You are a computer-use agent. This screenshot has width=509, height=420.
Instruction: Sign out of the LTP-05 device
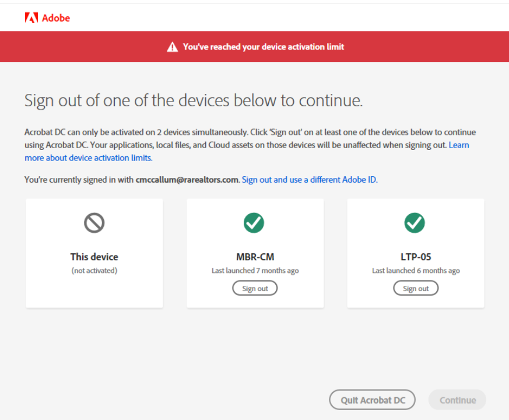point(416,288)
